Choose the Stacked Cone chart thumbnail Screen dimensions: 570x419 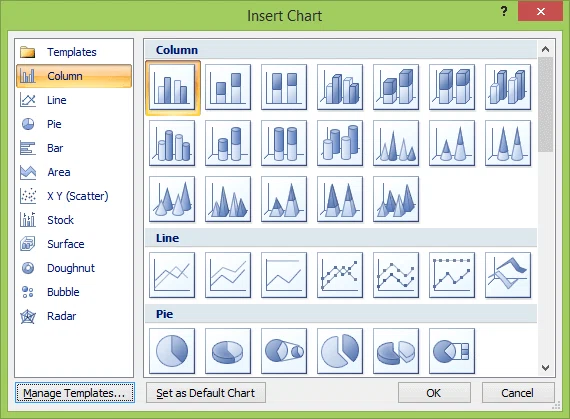(x=452, y=144)
